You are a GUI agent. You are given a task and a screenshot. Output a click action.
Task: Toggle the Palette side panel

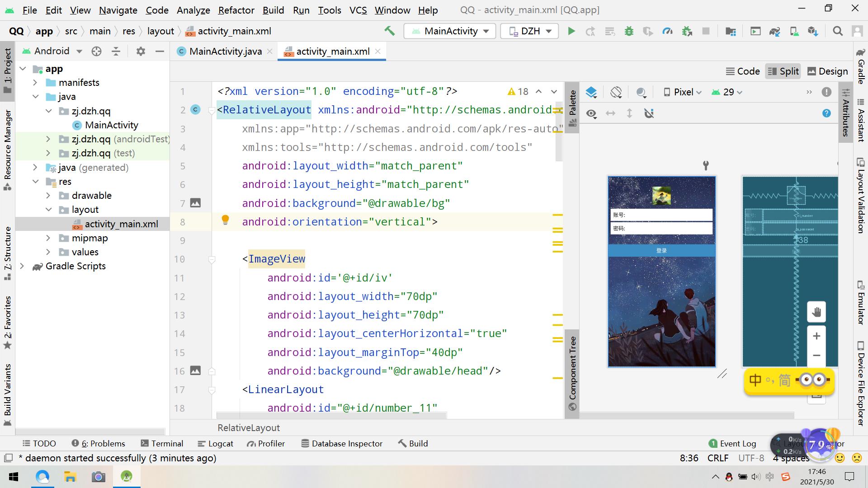click(x=572, y=108)
